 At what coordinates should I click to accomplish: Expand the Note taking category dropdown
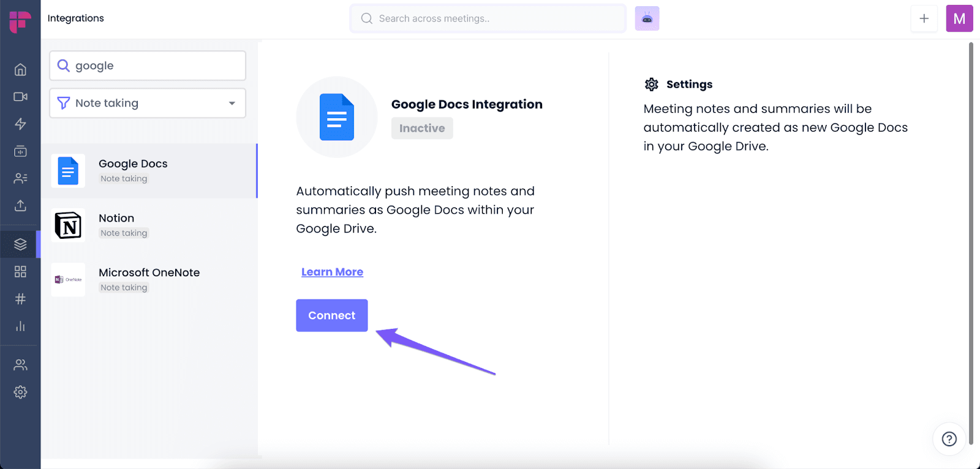[x=148, y=103]
